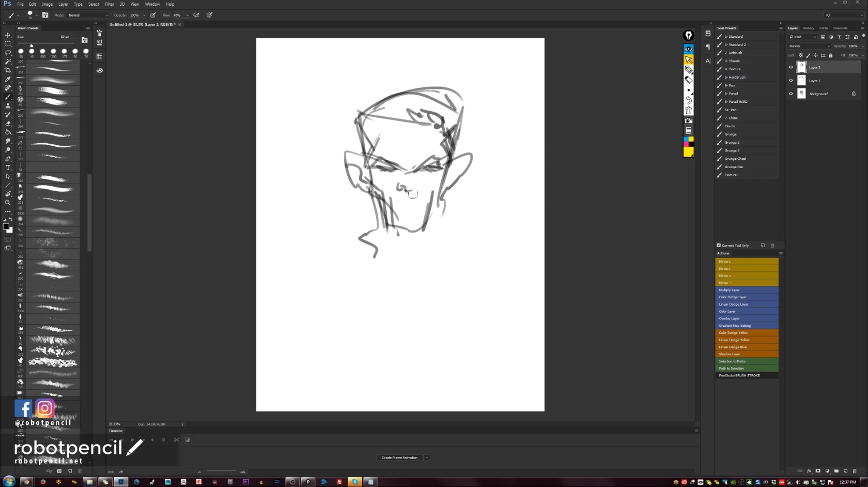Play the Color Dodge Layer action

click(747, 297)
